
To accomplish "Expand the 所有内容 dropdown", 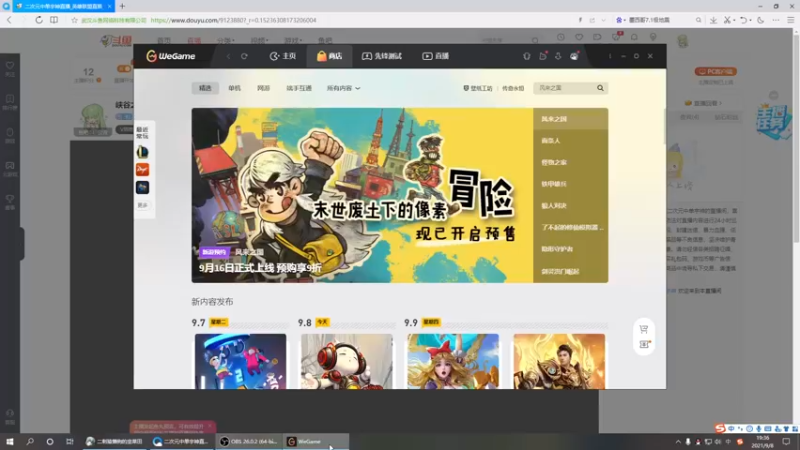I will (x=343, y=88).
